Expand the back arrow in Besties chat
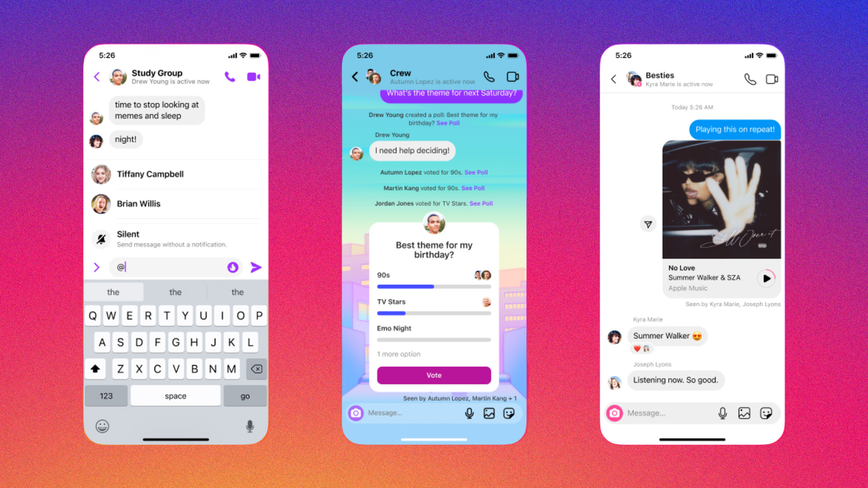 [x=613, y=78]
